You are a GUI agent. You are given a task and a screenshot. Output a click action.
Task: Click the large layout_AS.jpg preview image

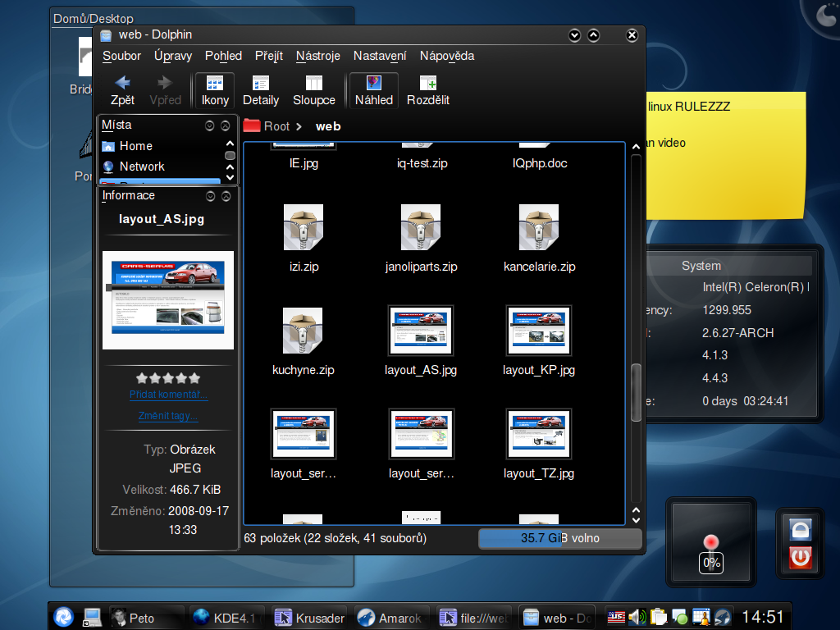(x=168, y=300)
